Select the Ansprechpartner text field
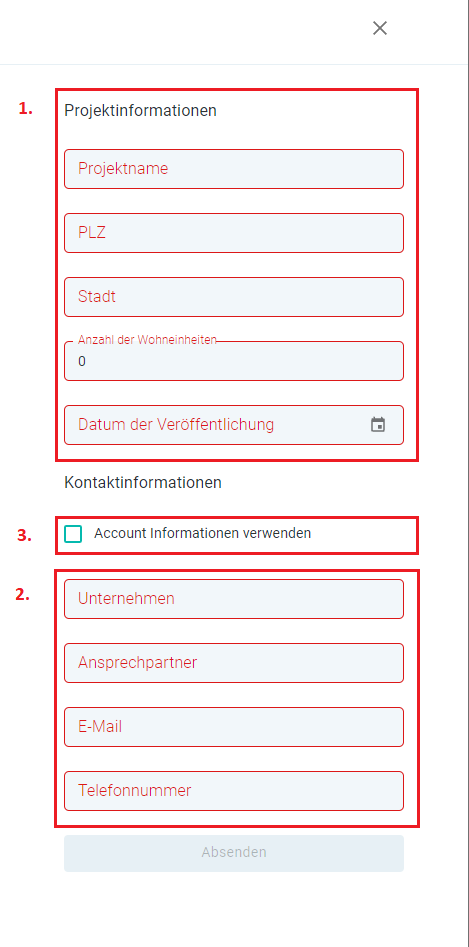 pyautogui.click(x=234, y=663)
